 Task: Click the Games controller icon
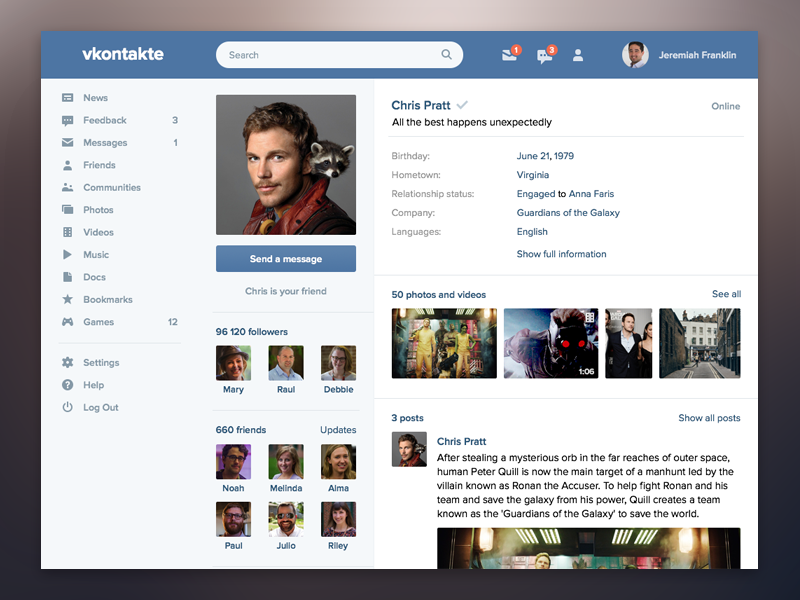(x=67, y=321)
